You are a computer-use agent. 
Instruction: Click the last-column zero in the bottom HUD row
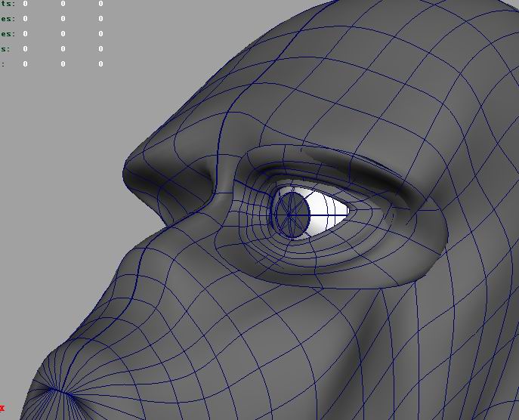coord(100,64)
